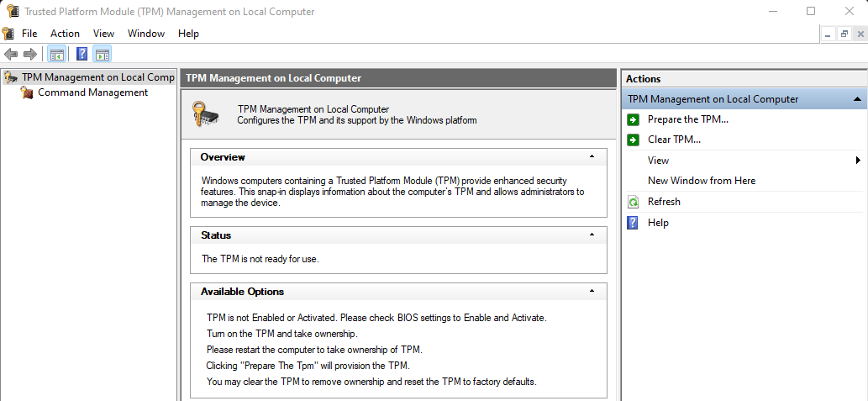Click the green arrow icon beside Prepare the TPM
The width and height of the screenshot is (868, 401).
click(x=633, y=119)
